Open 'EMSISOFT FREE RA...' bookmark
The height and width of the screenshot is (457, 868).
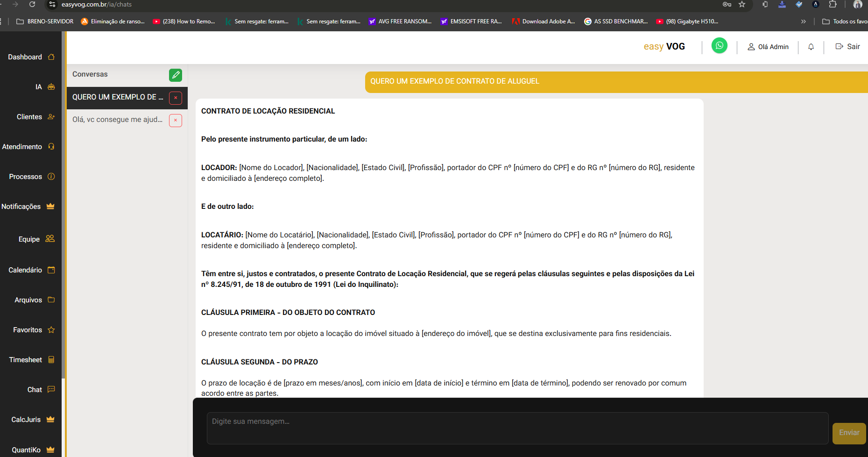point(472,21)
